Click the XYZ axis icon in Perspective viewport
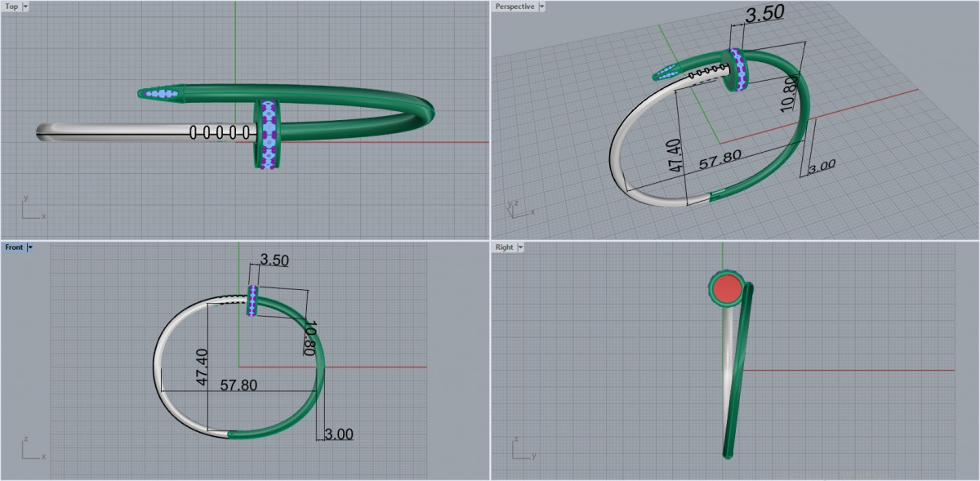 click(x=518, y=207)
